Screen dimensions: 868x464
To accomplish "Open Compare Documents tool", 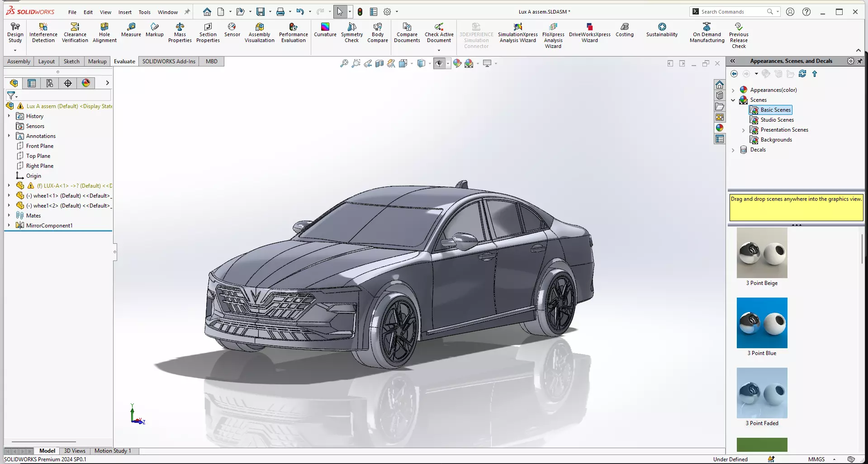I will pyautogui.click(x=407, y=33).
